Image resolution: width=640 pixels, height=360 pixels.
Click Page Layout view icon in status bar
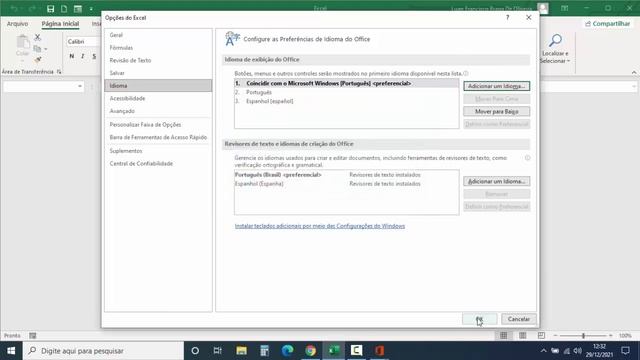pos(522,336)
